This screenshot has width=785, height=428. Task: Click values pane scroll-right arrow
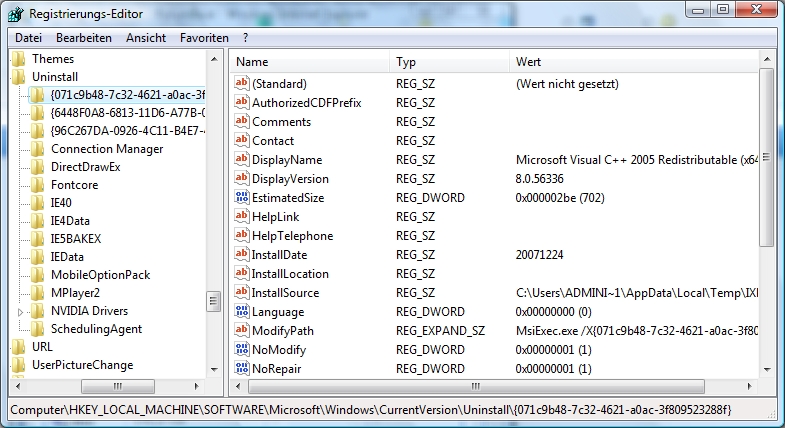(749, 386)
